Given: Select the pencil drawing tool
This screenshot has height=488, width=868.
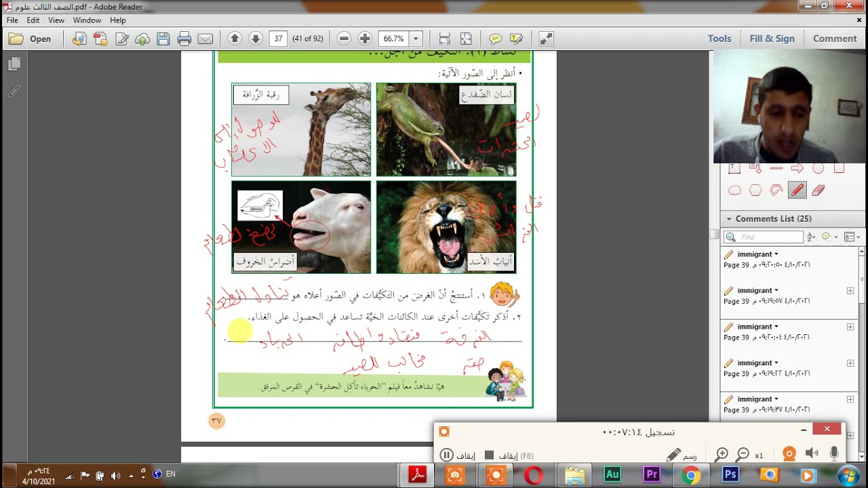Looking at the screenshot, I should tap(797, 190).
